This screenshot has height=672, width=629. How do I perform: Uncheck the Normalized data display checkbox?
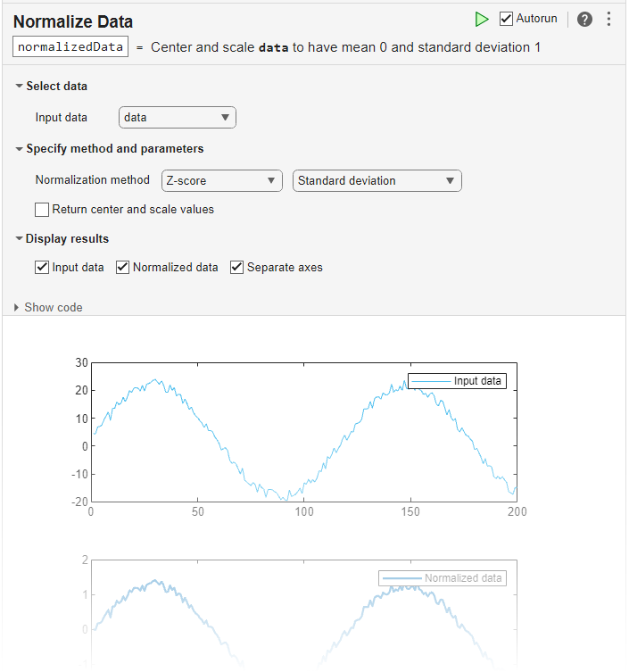tap(123, 267)
